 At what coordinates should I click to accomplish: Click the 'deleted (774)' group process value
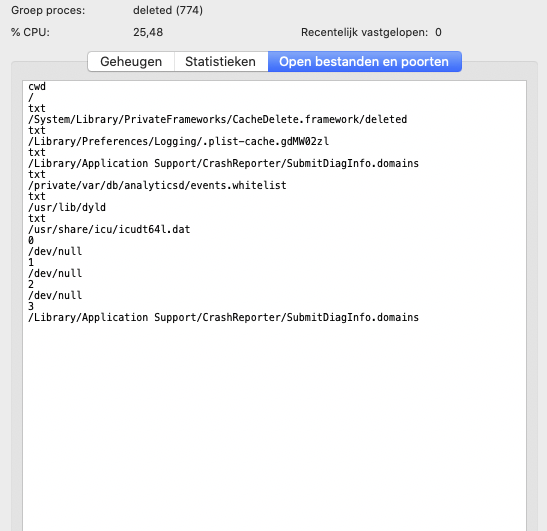[168, 10]
